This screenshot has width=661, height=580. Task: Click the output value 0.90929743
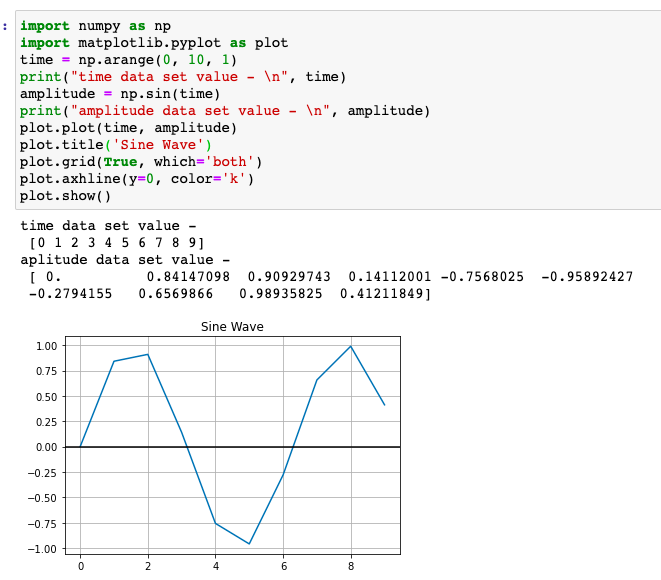289,277
